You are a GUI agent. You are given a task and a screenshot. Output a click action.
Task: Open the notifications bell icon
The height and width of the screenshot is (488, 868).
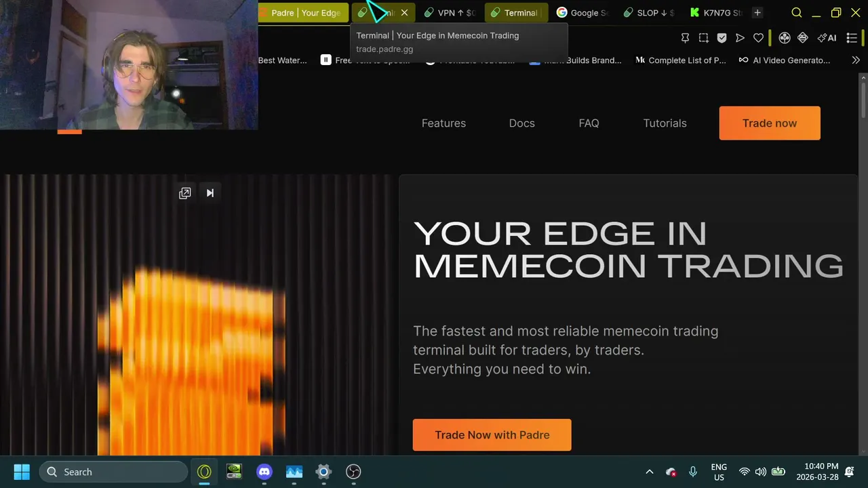tap(850, 472)
